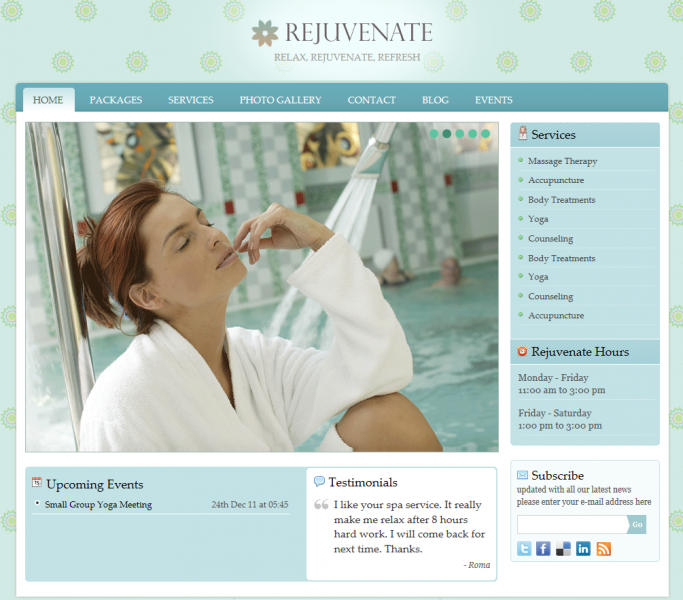
Task: Click the "Friday - Saturday" hours text
Action: tap(555, 413)
